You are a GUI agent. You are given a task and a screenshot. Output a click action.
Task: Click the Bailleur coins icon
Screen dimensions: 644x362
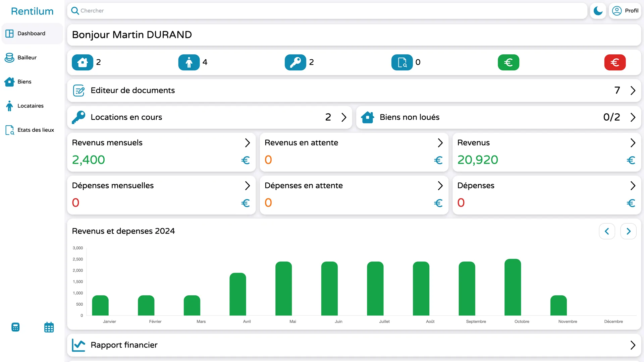[9, 58]
